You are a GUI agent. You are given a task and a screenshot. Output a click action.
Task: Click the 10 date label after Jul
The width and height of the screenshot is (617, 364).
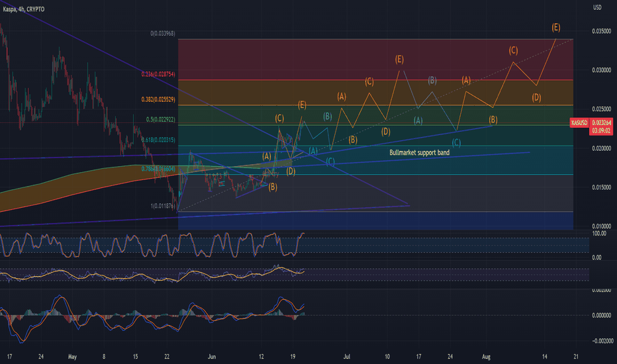387,357
